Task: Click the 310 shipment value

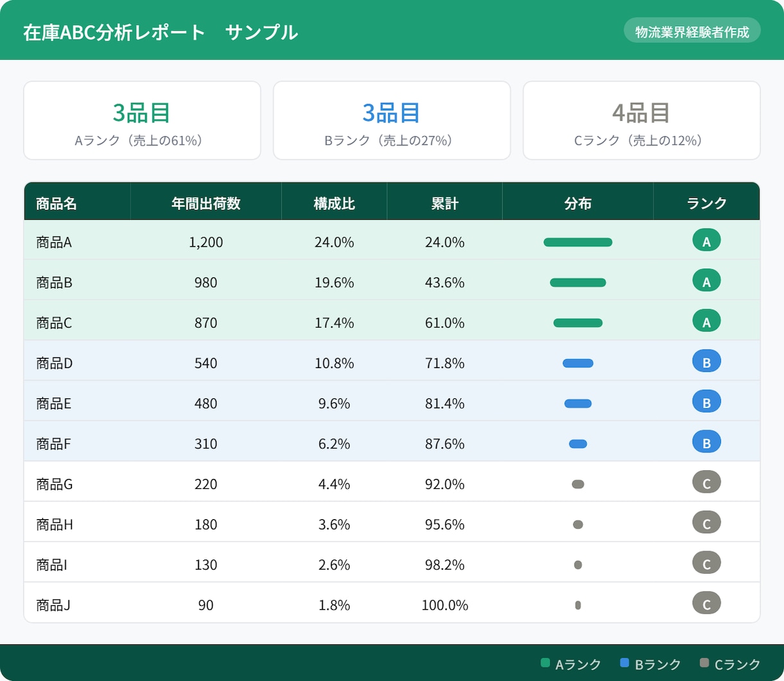Action: pos(206,444)
